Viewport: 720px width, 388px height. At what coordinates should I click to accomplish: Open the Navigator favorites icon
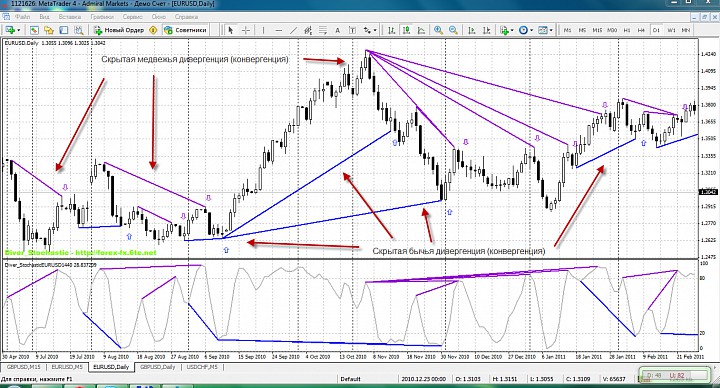click(49, 30)
